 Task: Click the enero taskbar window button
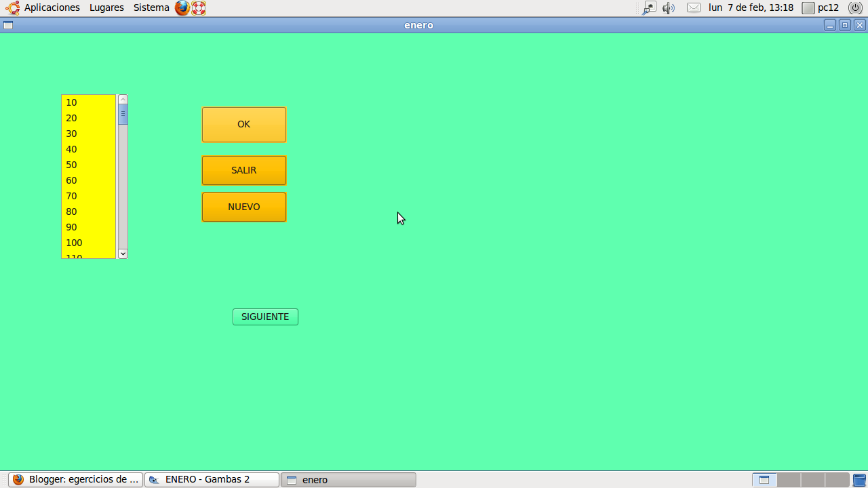348,480
